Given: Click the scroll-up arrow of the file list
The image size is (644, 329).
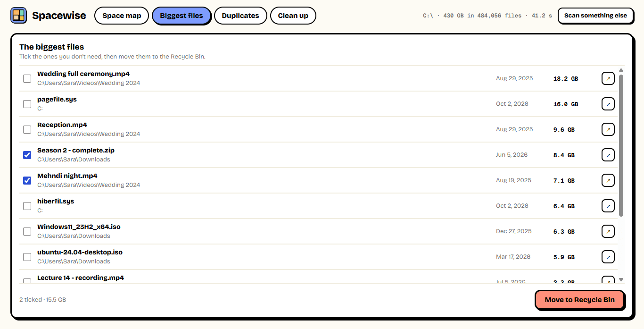Looking at the screenshot, I should [621, 70].
